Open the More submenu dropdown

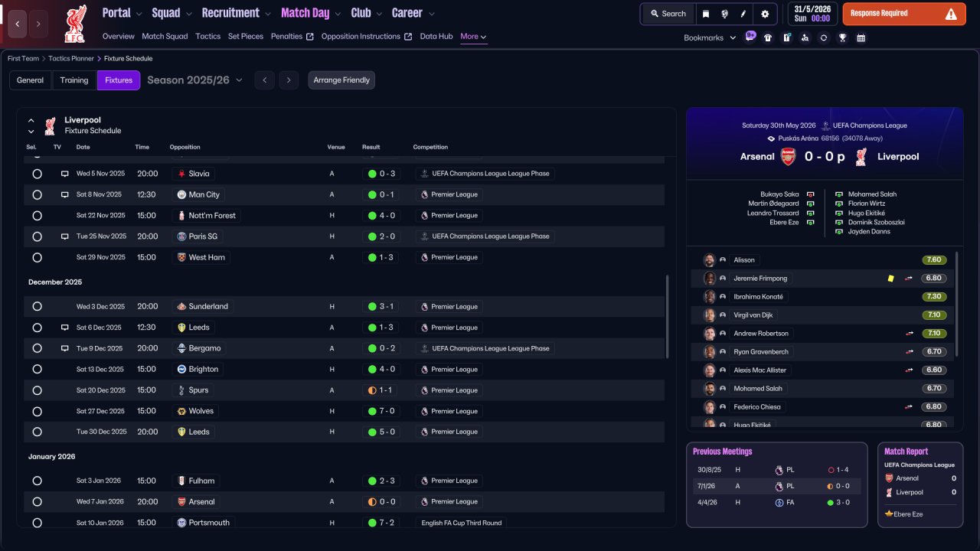tap(473, 37)
